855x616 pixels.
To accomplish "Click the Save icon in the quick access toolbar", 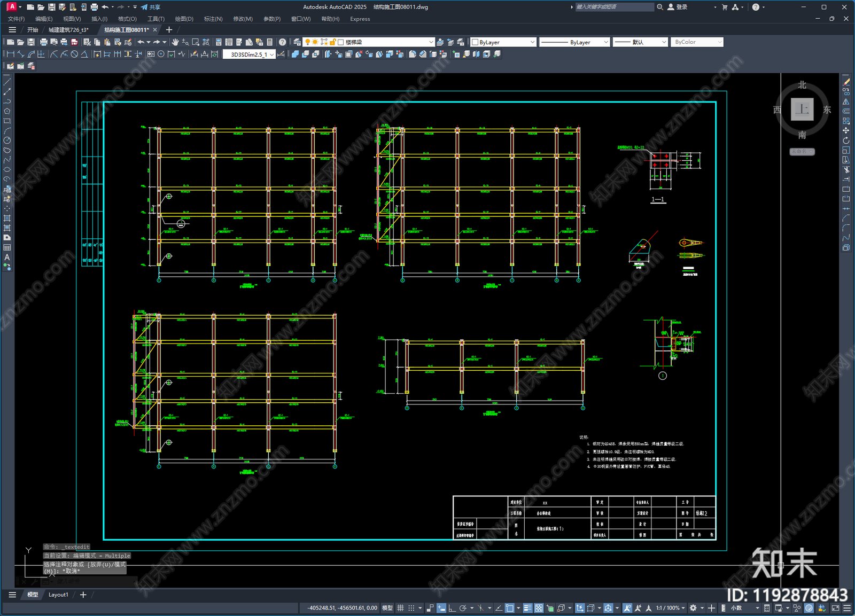I will coord(51,7).
